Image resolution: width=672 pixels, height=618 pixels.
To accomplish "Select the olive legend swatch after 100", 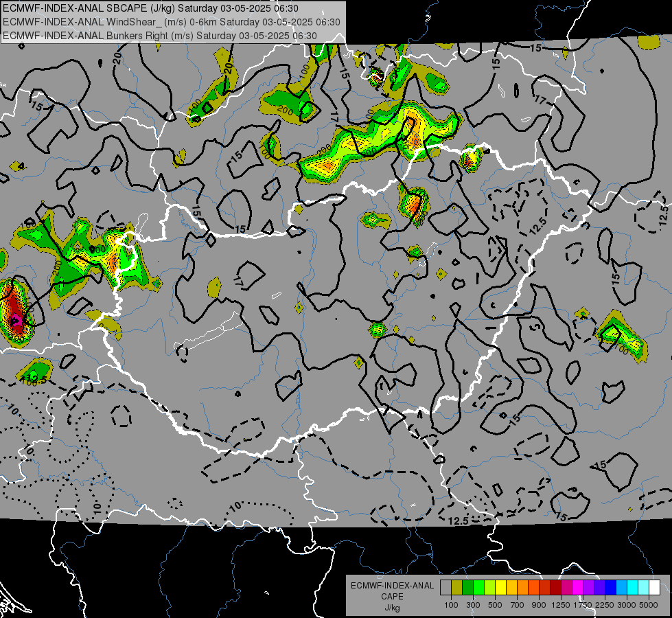I will (457, 588).
